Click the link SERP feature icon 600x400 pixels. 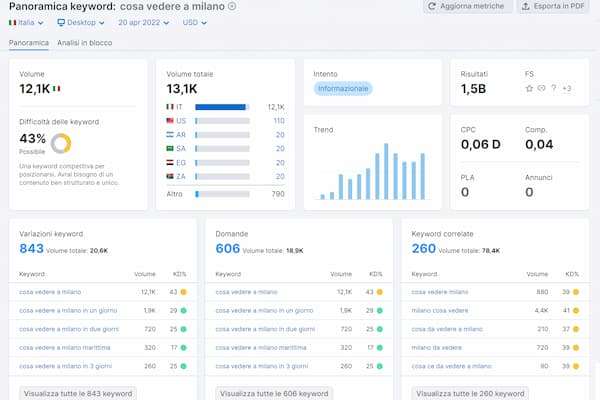pyautogui.click(x=541, y=89)
